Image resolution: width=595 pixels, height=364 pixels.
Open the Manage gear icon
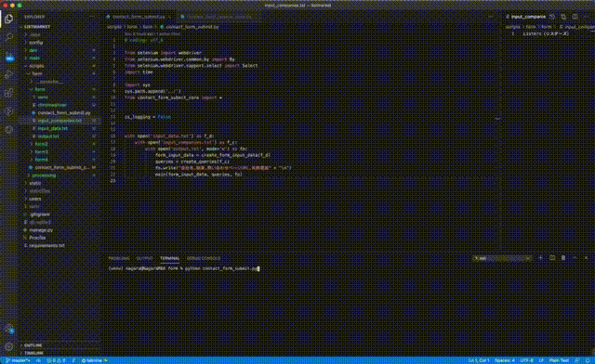[x=8, y=346]
